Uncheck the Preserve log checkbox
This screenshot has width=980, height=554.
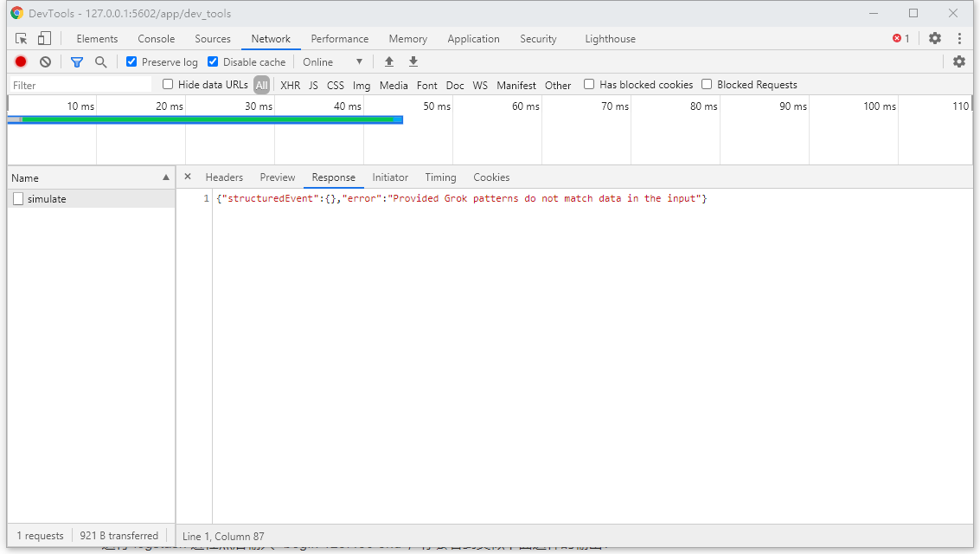point(131,62)
